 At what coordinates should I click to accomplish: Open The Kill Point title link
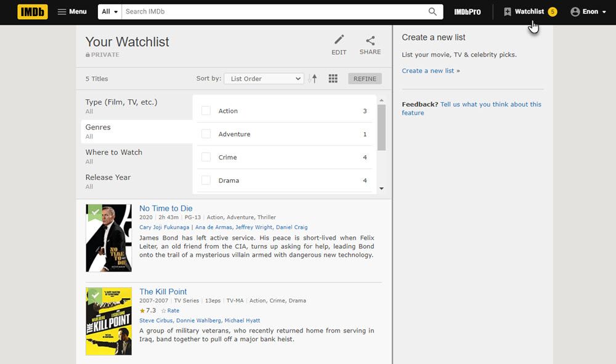click(163, 292)
